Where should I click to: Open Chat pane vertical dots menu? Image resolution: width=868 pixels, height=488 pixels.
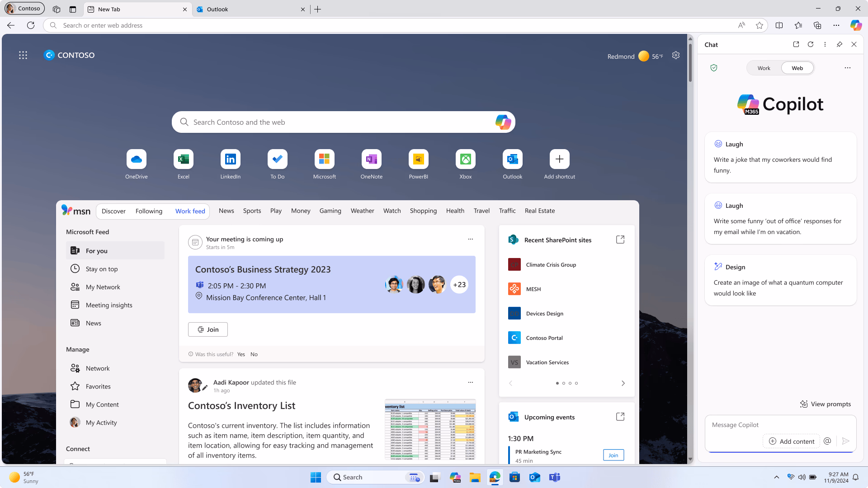click(x=825, y=44)
